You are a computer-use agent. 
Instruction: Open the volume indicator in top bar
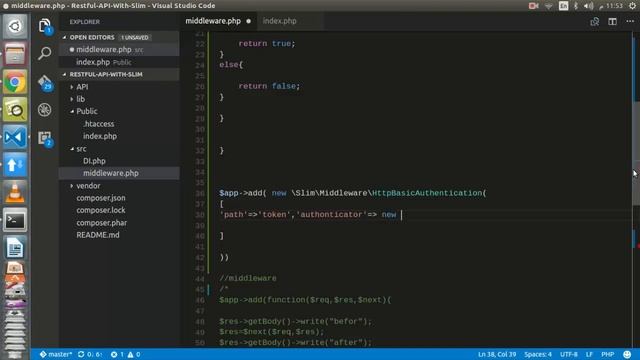click(588, 6)
